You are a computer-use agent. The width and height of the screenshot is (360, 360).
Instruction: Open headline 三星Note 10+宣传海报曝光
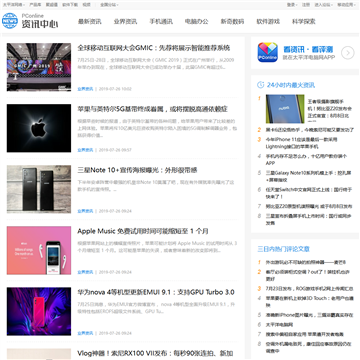137,170
